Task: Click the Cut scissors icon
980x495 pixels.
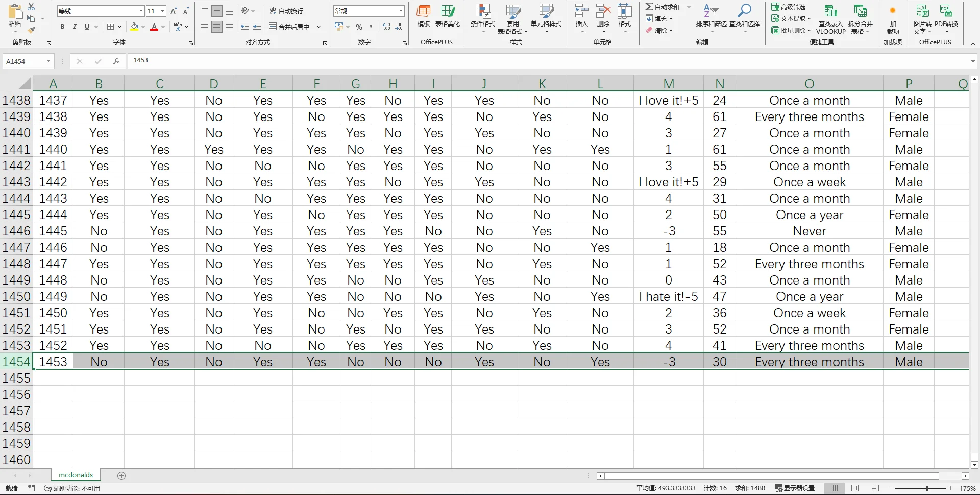Action: click(31, 7)
